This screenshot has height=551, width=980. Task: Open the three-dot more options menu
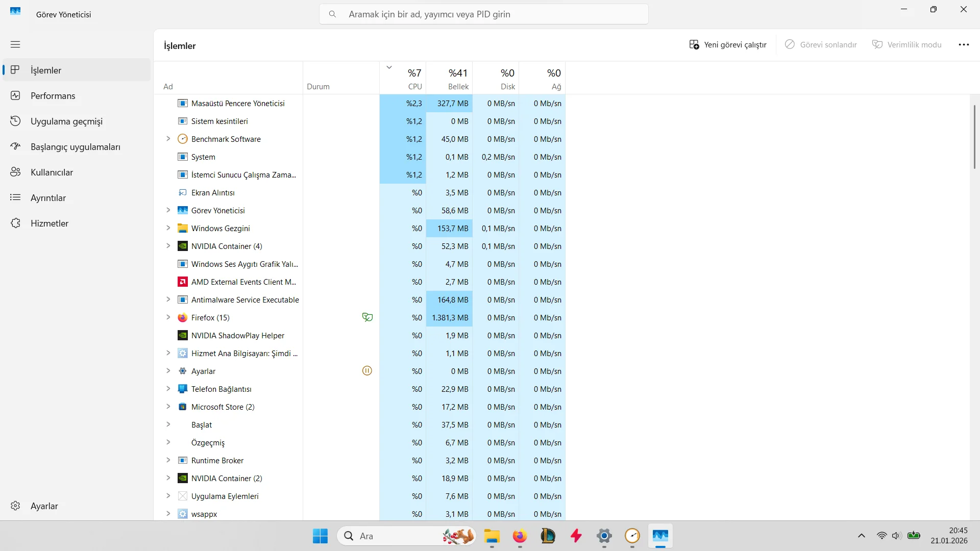tap(964, 45)
